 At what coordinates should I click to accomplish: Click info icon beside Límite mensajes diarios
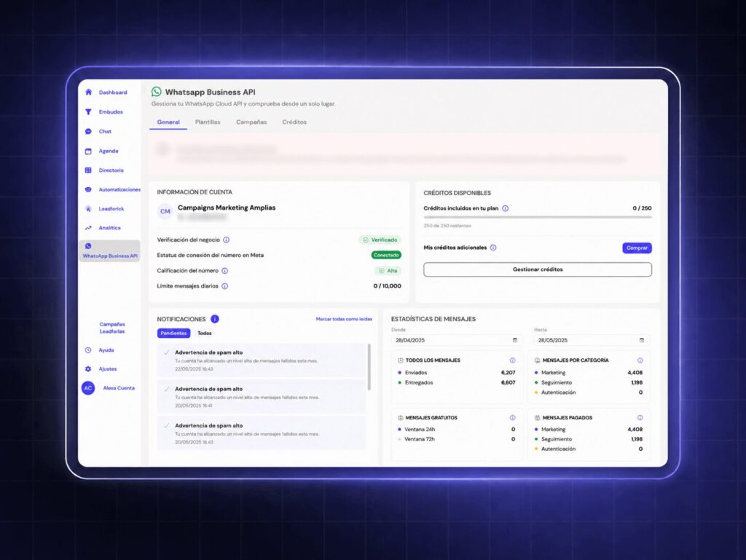pyautogui.click(x=225, y=286)
